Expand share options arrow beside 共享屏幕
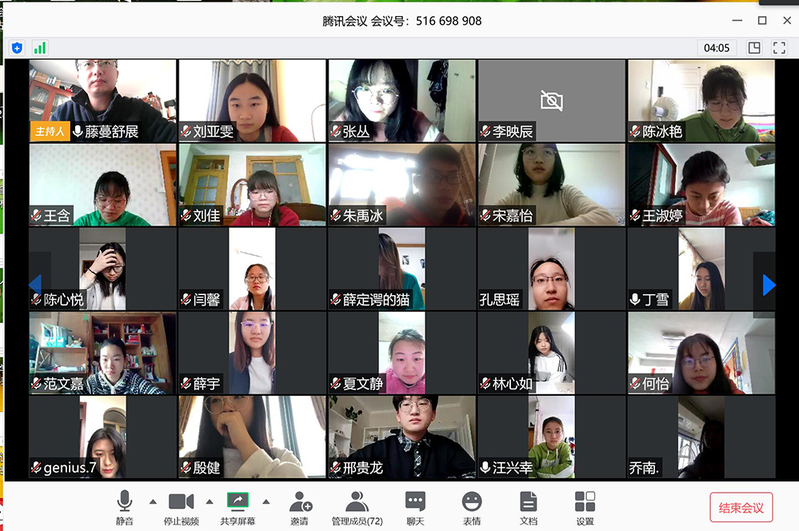Viewport: 799px width, 531px height. [266, 502]
